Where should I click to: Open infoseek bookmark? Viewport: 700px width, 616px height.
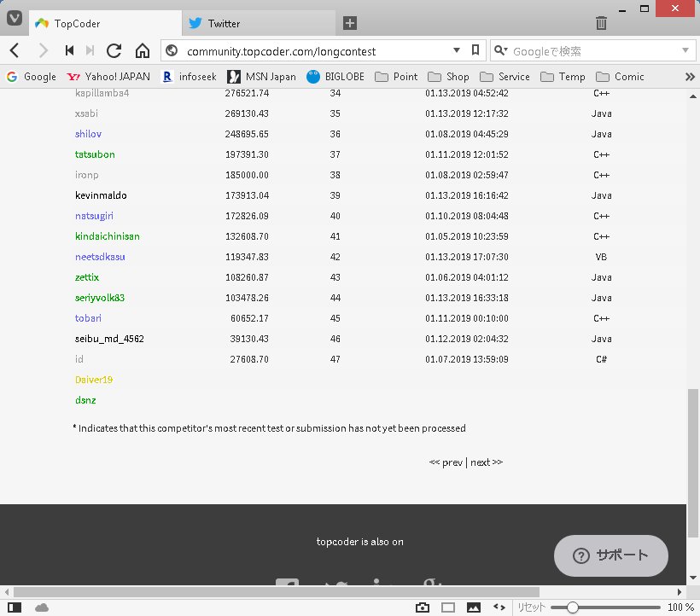click(x=190, y=77)
